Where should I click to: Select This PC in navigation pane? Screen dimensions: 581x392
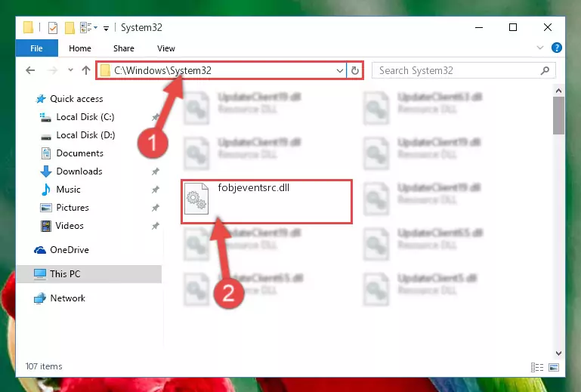coord(89,274)
